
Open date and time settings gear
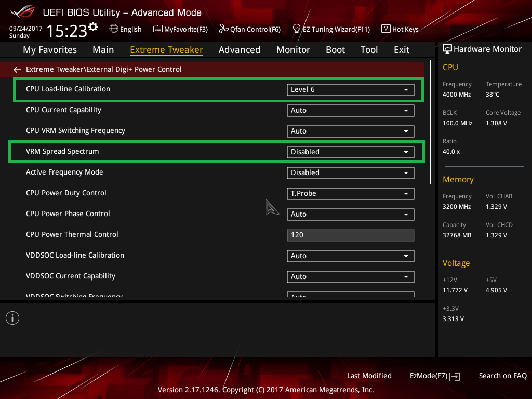[93, 27]
